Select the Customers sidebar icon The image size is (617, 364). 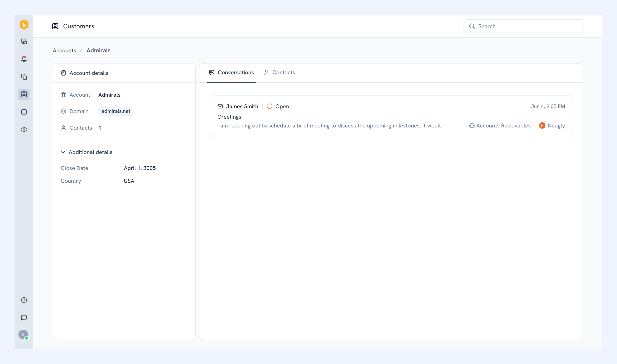pyautogui.click(x=24, y=94)
